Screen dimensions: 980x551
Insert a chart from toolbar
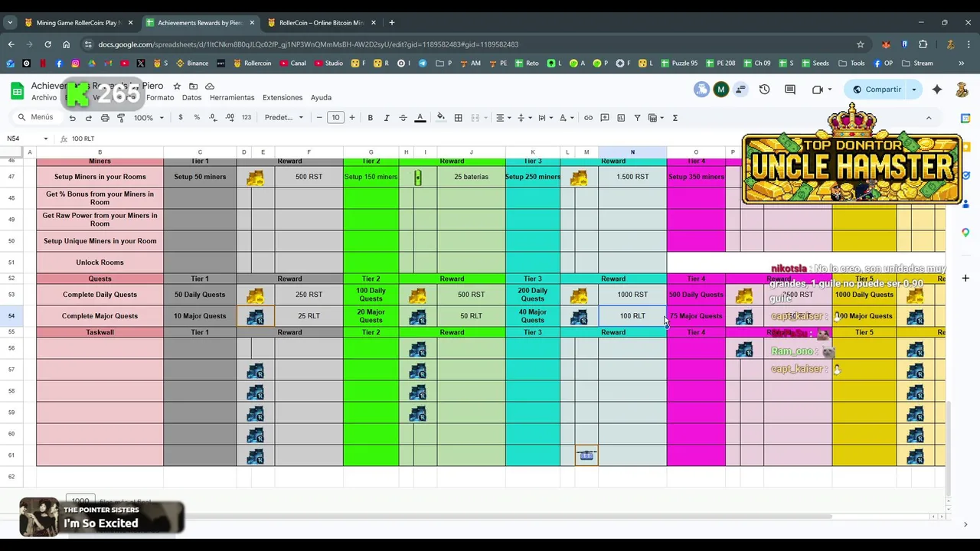click(621, 118)
